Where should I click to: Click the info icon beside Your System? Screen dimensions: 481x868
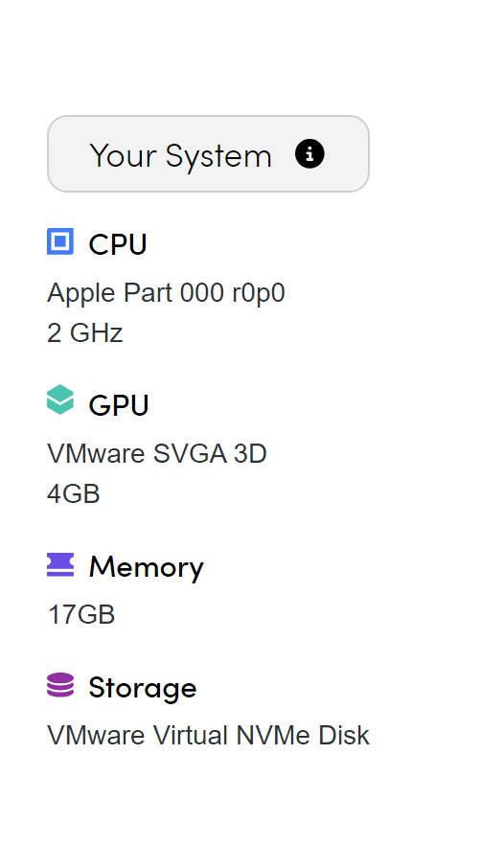[x=309, y=154]
